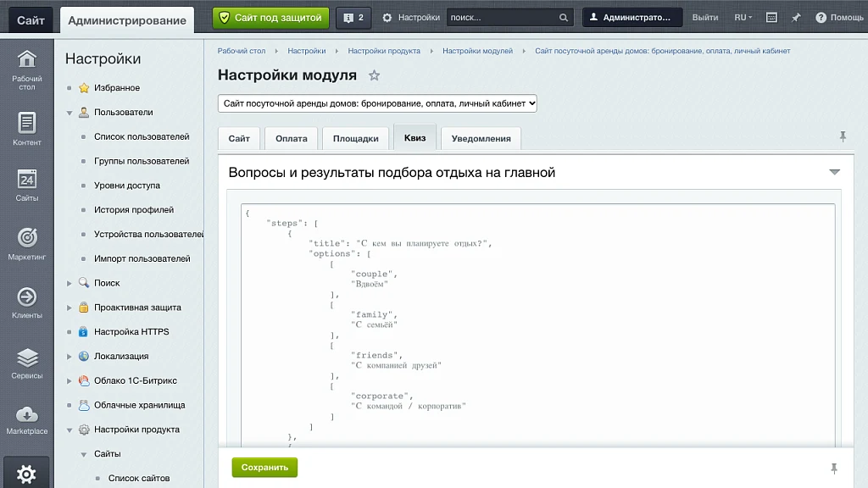Click the Настройка HTTPS icon
Screen dimensions: 868x488
click(x=84, y=331)
